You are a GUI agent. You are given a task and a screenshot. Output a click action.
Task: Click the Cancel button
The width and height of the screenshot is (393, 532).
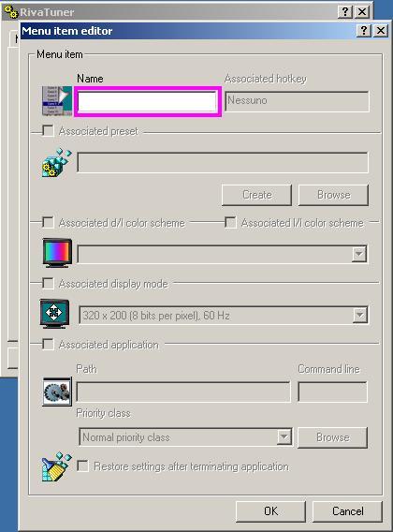(347, 511)
